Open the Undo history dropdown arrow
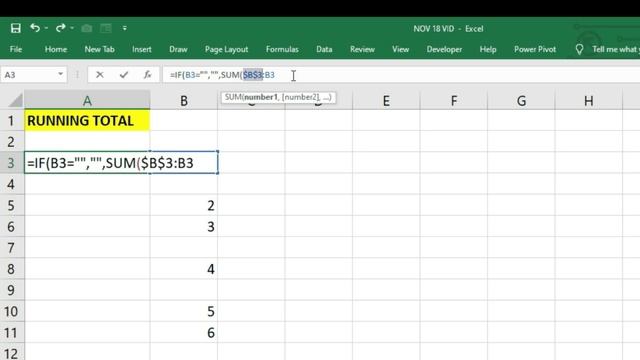The height and width of the screenshot is (360, 640). pos(46,28)
